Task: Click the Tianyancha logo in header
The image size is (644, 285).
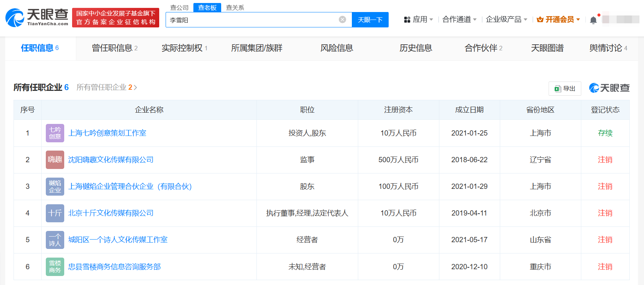Action: [37, 18]
